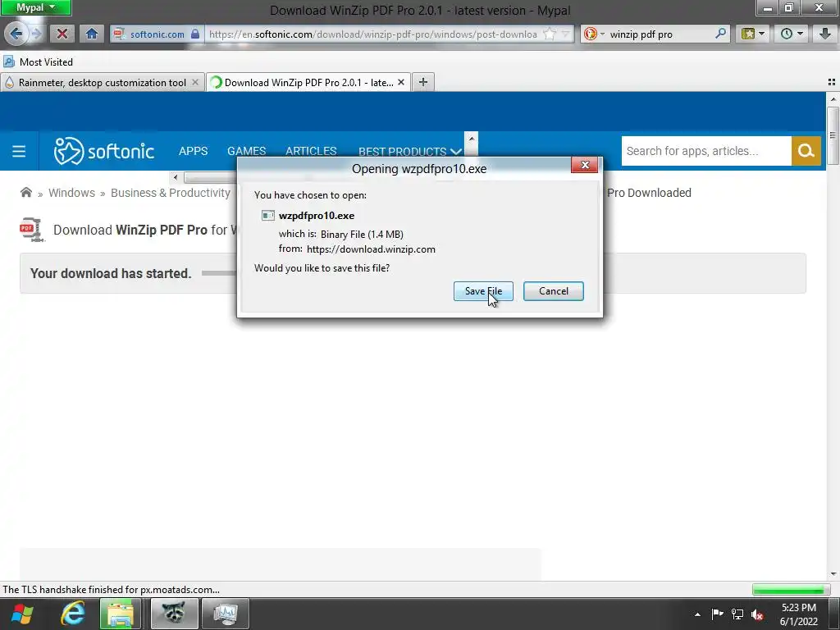Close the Download WinZip PDF Pro tab
This screenshot has width=840, height=630.
[x=400, y=83]
